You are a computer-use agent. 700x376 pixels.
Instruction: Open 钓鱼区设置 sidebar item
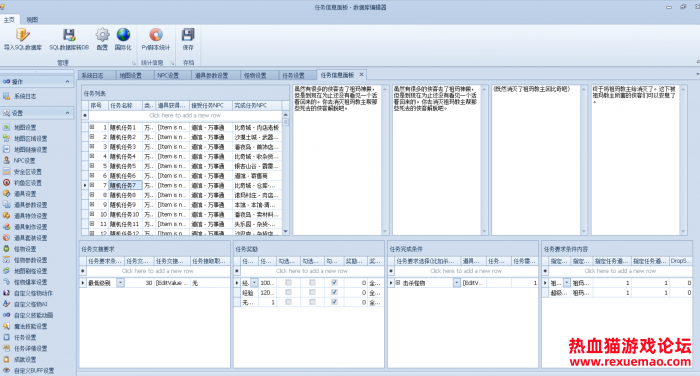point(27,183)
